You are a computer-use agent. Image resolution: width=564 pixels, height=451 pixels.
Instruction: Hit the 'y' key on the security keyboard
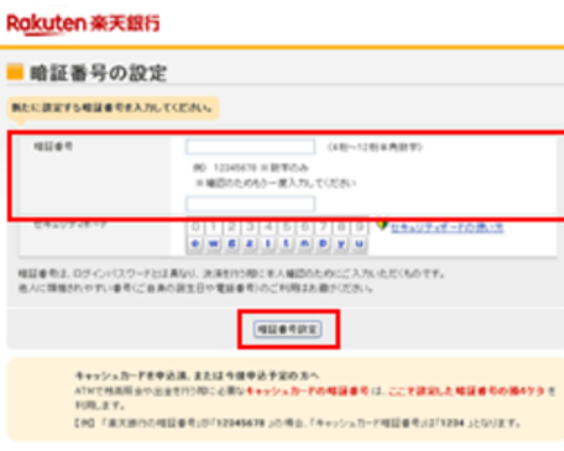(x=341, y=244)
